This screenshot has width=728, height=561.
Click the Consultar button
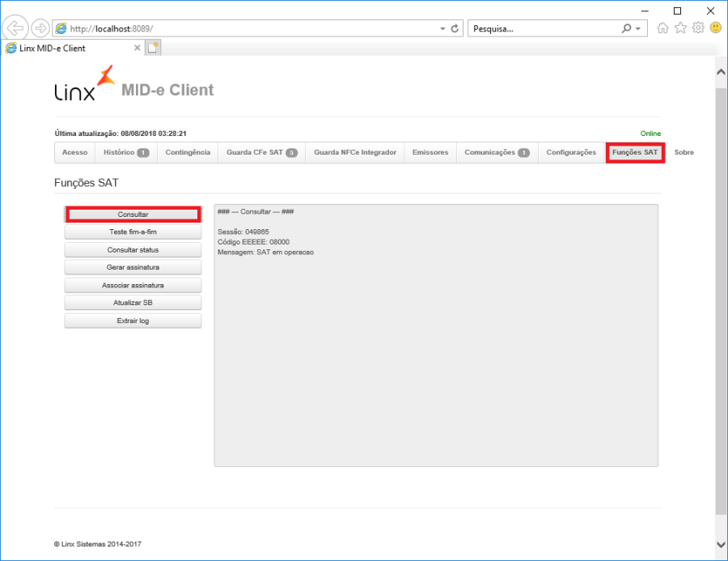pos(133,215)
